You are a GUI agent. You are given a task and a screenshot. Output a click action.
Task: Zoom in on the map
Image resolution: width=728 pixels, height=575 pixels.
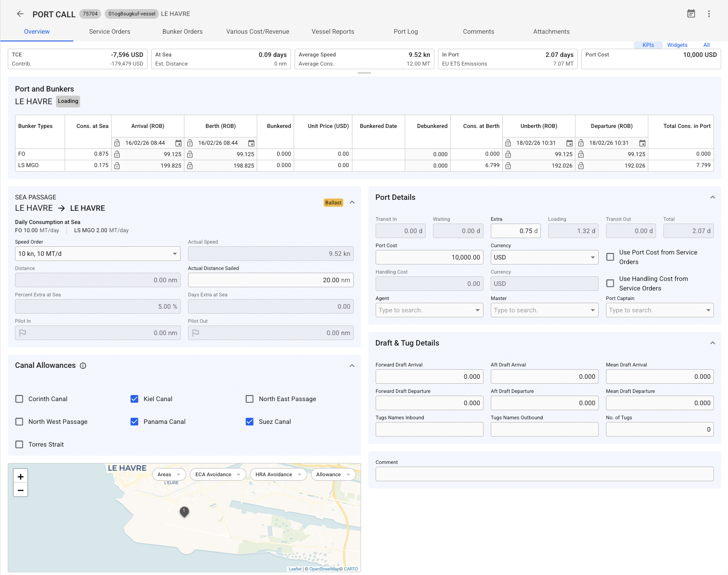20,476
